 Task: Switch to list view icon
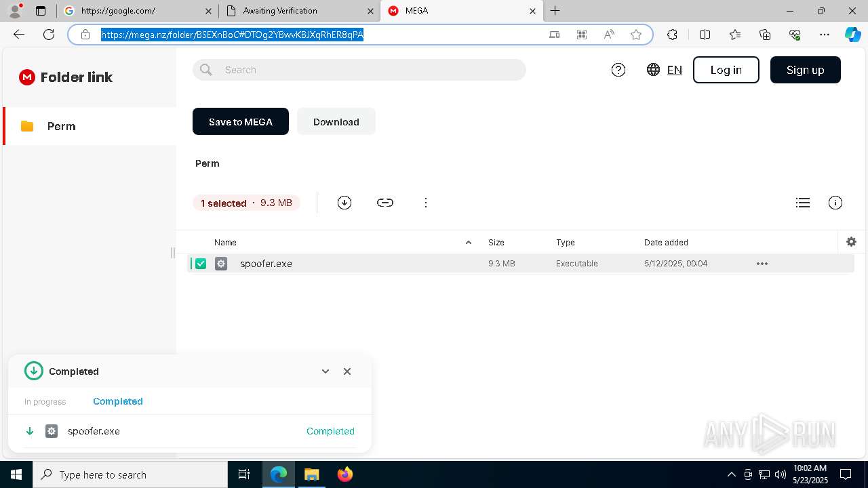803,203
